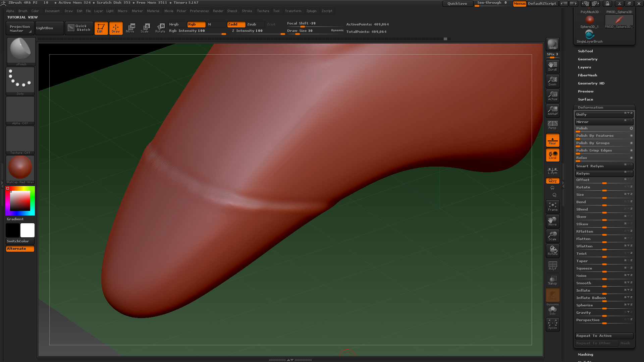Screen dimensions: 644x362
Task: Click the Frame mesh icon
Action: pos(552,206)
